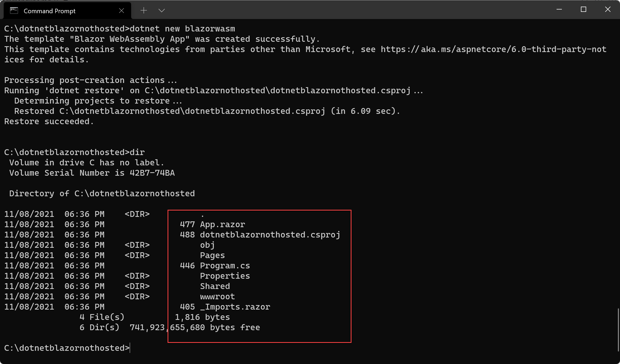Viewport: 620px width, 364px height.
Task: Click the vertical scrollbar thumb
Action: (x=618, y=330)
